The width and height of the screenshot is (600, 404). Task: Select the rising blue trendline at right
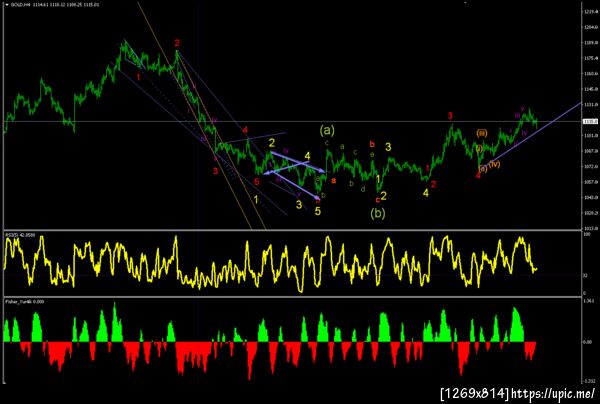click(532, 134)
